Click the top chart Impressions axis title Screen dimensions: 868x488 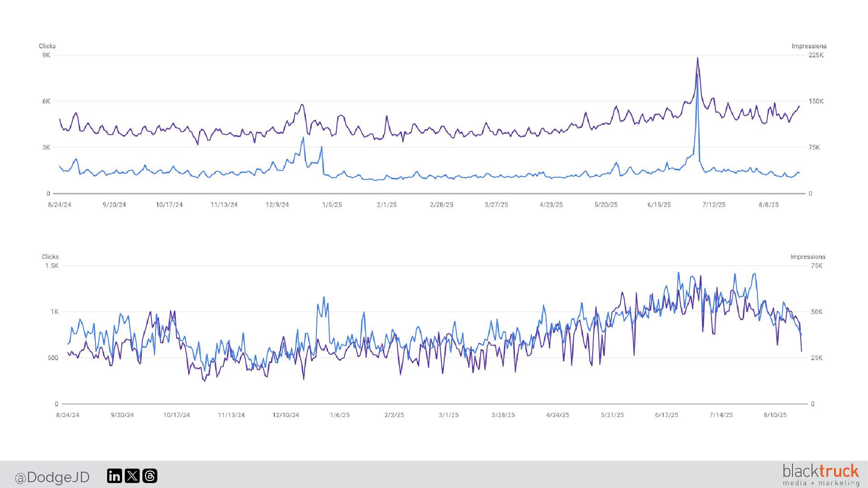point(809,46)
